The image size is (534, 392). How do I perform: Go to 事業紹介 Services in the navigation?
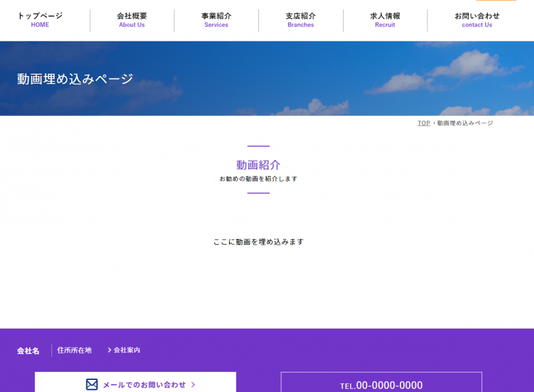(x=216, y=20)
